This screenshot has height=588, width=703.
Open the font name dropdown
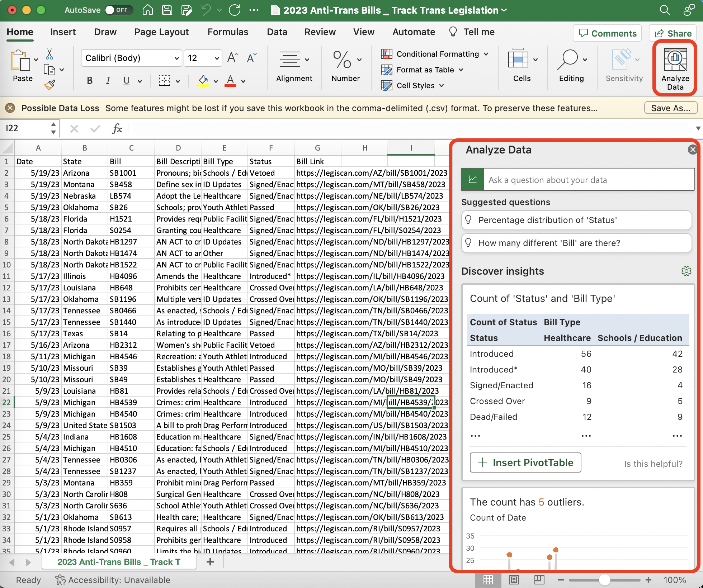point(176,58)
